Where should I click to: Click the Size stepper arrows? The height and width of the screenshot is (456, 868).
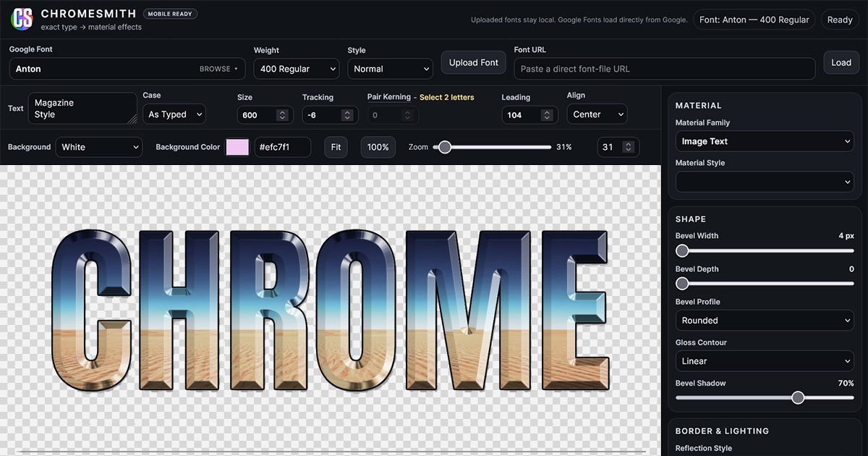pos(282,115)
